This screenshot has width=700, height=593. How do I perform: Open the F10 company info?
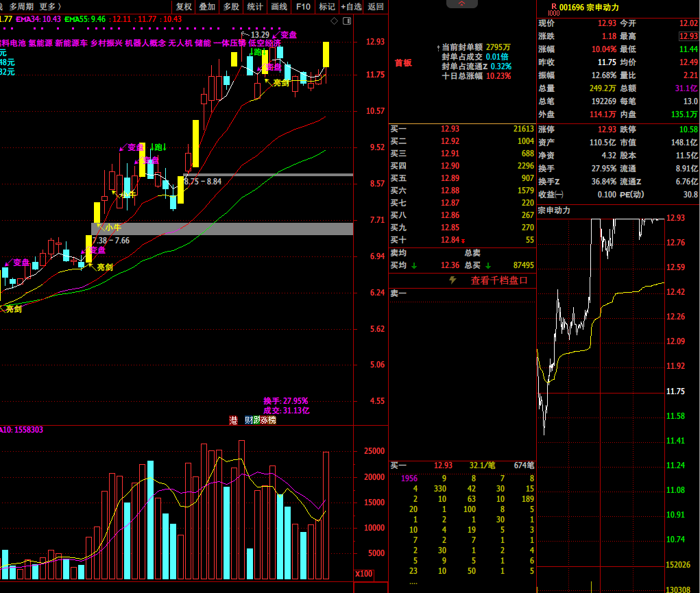click(303, 7)
